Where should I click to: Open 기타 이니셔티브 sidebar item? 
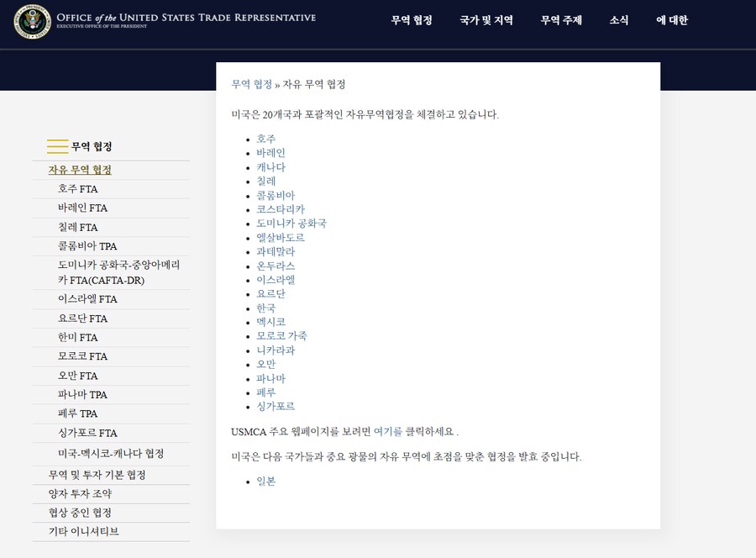coord(83,531)
